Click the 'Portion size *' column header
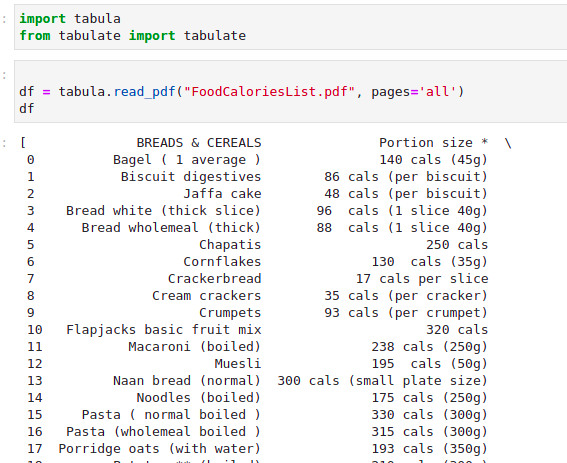567x463 pixels. point(434,143)
